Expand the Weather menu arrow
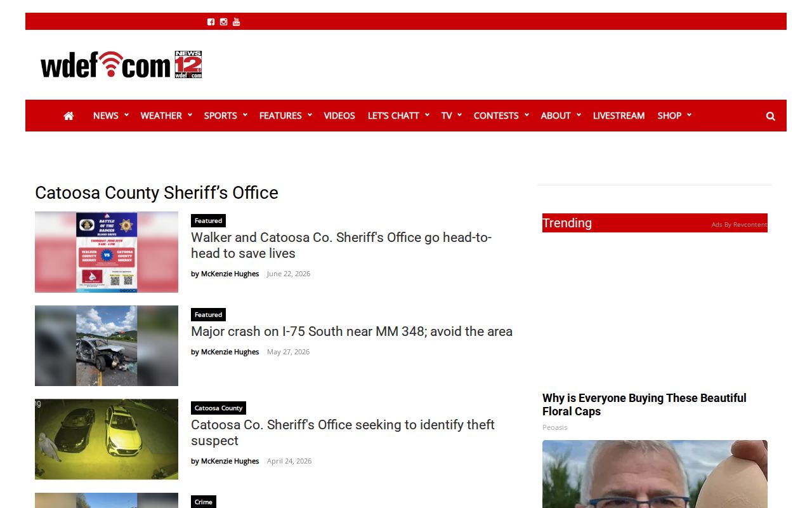The width and height of the screenshot is (812, 508). click(190, 115)
